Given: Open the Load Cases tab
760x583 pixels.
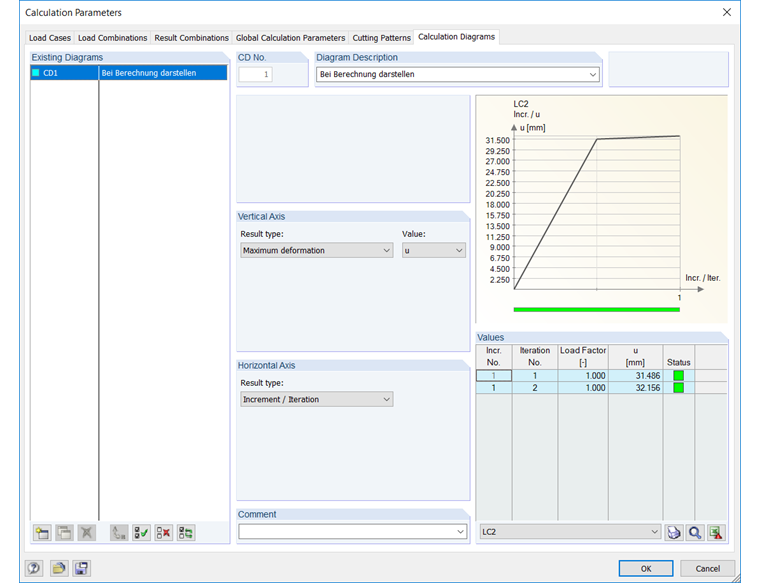Looking at the screenshot, I should pos(49,38).
